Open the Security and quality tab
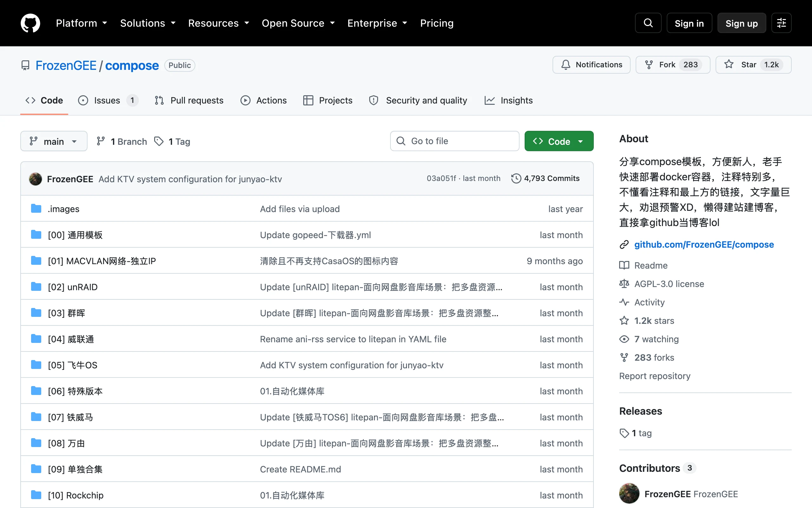The width and height of the screenshot is (812, 508). [x=418, y=100]
